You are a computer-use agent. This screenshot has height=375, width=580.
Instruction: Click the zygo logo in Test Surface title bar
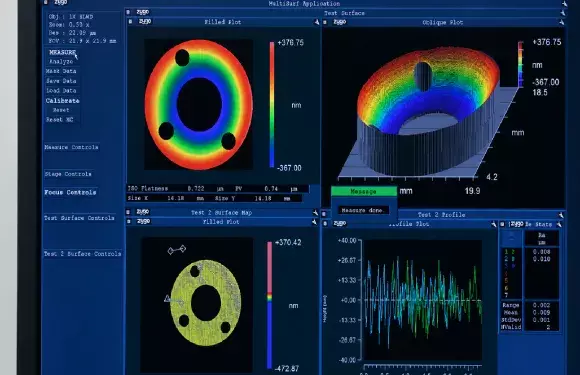tap(143, 12)
